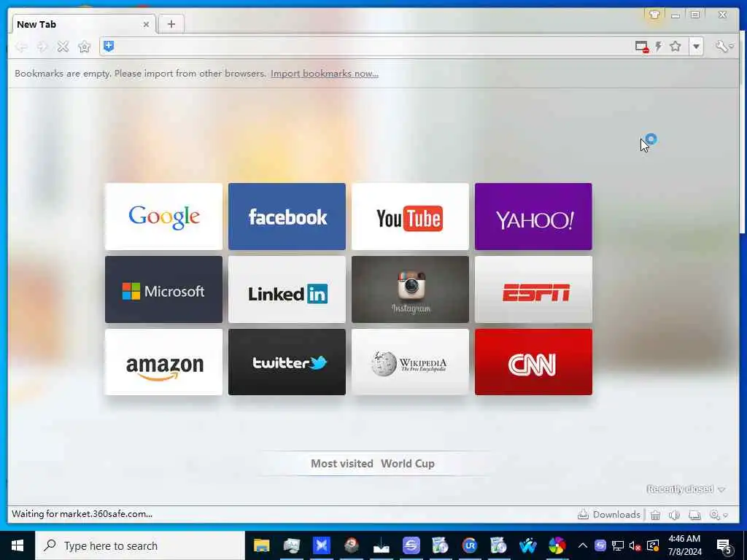The width and height of the screenshot is (747, 560).
Task: Bookmark page with address bar star
Action: click(676, 46)
